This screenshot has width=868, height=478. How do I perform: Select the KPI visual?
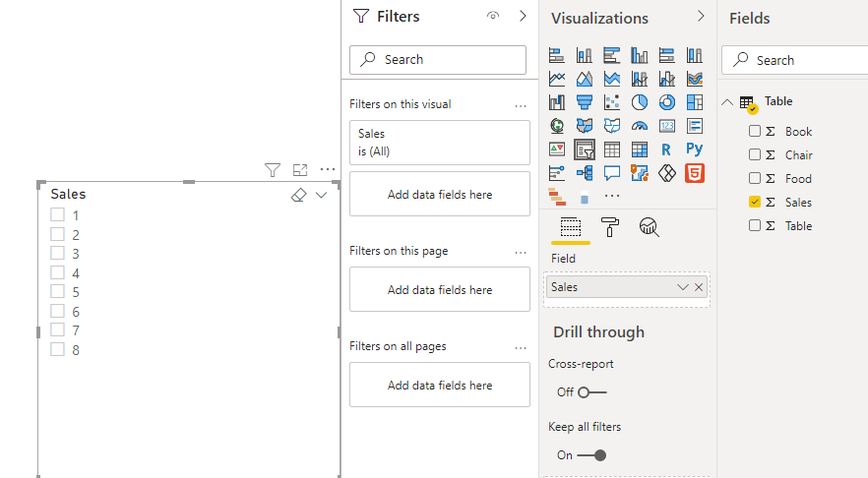coord(556,149)
